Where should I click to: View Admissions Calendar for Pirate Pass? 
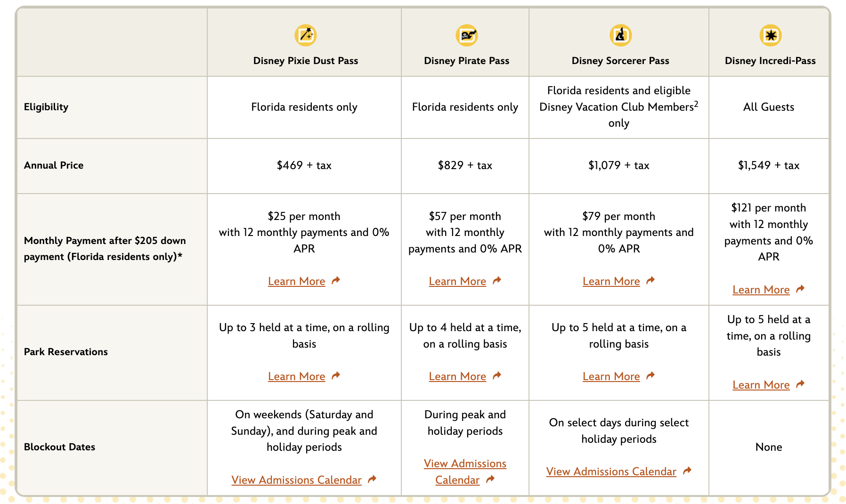[x=465, y=464]
